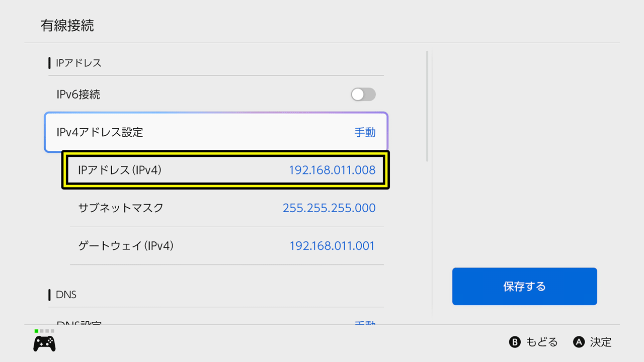Select the サブネットマスク label
This screenshot has width=644, height=362.
point(121,208)
